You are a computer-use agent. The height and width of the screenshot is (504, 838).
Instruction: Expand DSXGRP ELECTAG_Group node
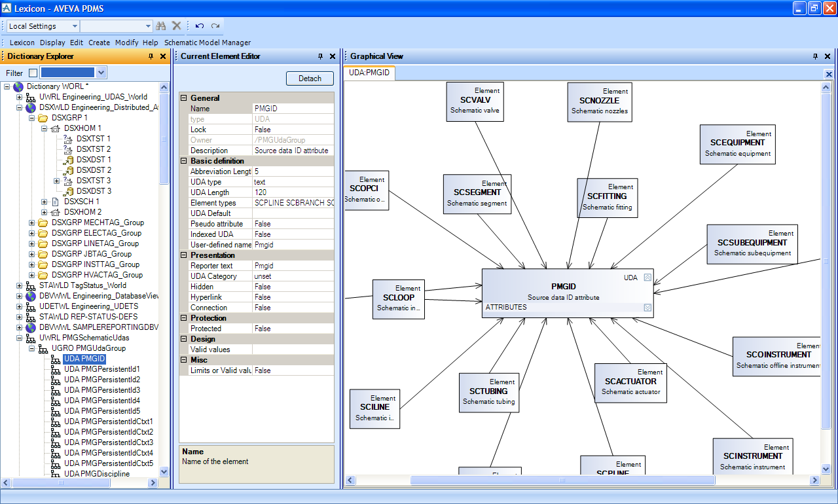pyautogui.click(x=32, y=233)
